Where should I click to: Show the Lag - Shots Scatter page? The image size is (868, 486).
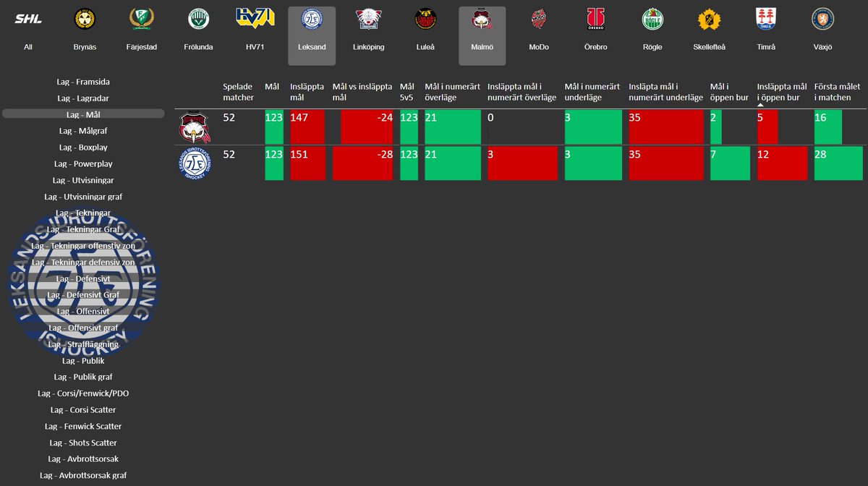(83, 443)
